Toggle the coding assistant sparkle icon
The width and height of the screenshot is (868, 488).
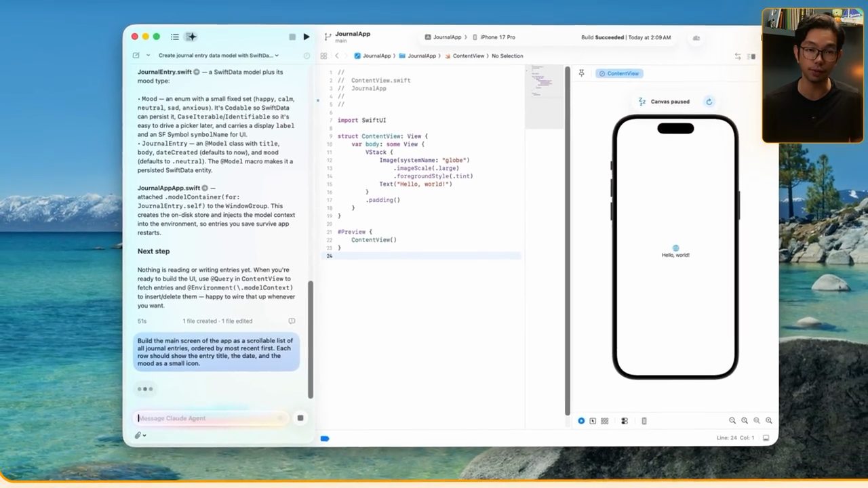click(192, 37)
